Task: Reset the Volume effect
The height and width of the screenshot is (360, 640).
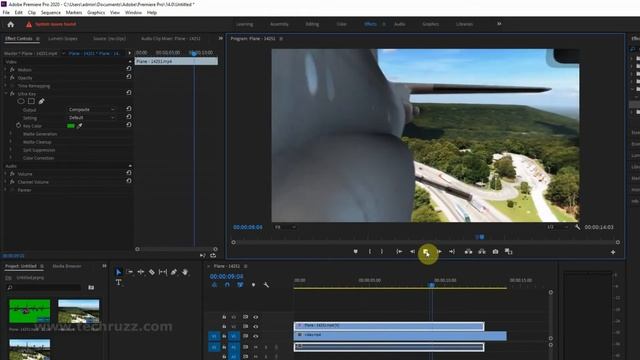Action: [129, 173]
